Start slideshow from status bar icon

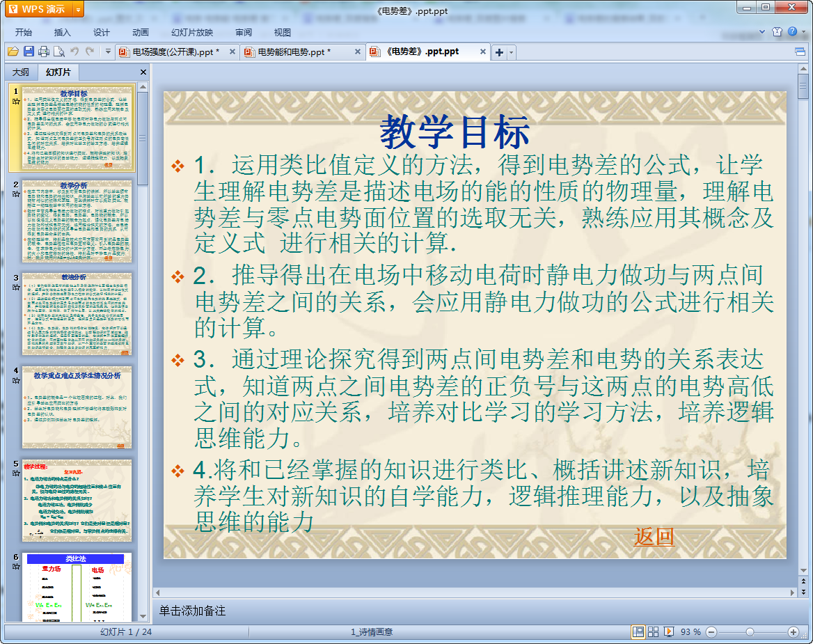(669, 631)
